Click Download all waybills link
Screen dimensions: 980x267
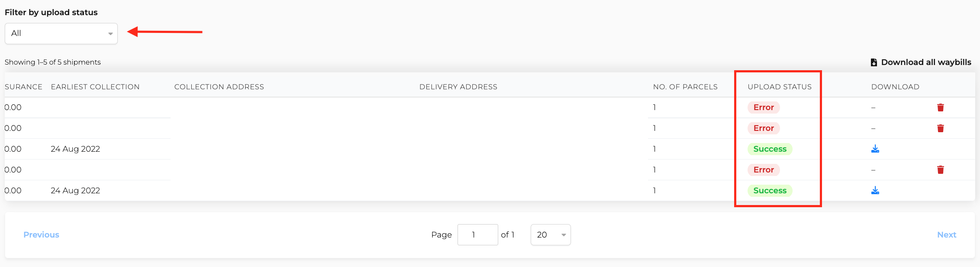(926, 62)
